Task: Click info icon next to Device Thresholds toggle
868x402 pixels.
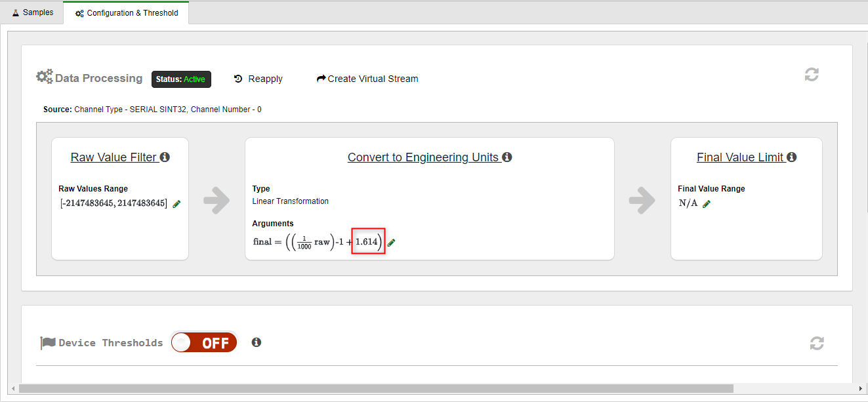Action: 257,342
